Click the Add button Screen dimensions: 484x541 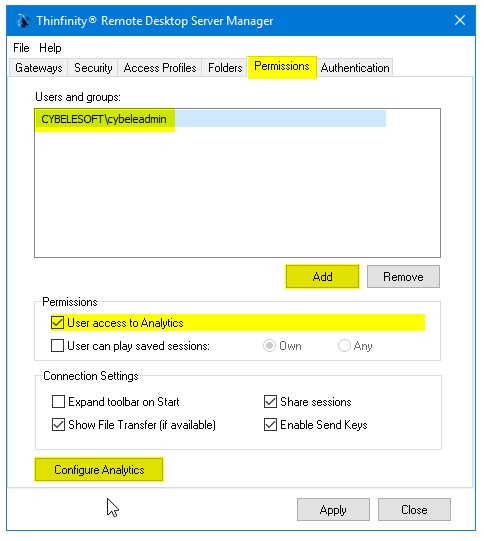pyautogui.click(x=322, y=276)
